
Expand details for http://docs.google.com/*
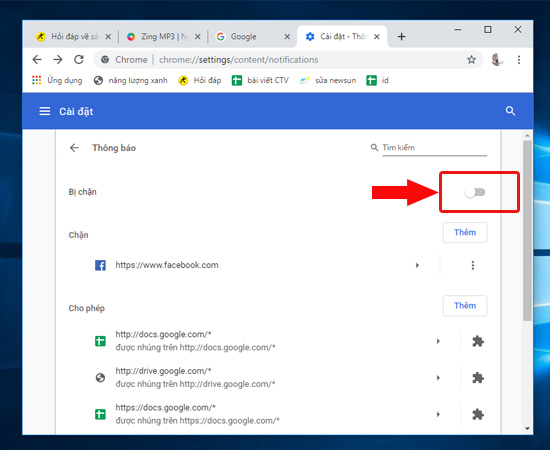coord(438,341)
